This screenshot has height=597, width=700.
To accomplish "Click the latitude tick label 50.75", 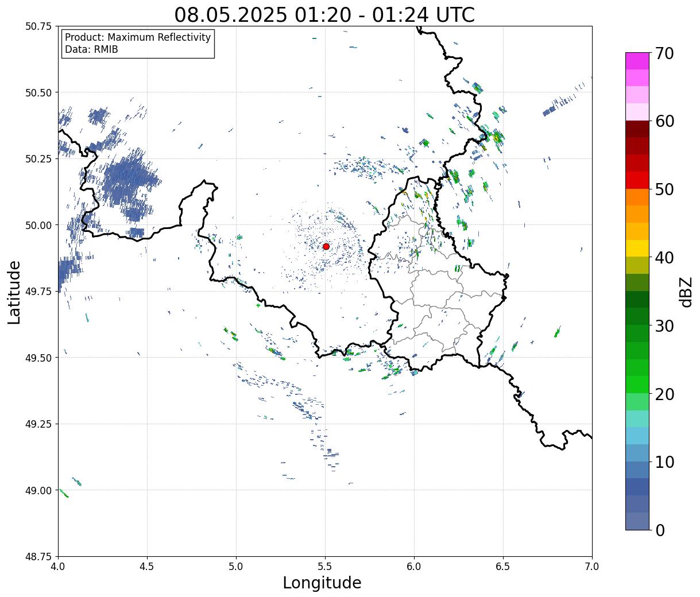I will click(x=38, y=26).
